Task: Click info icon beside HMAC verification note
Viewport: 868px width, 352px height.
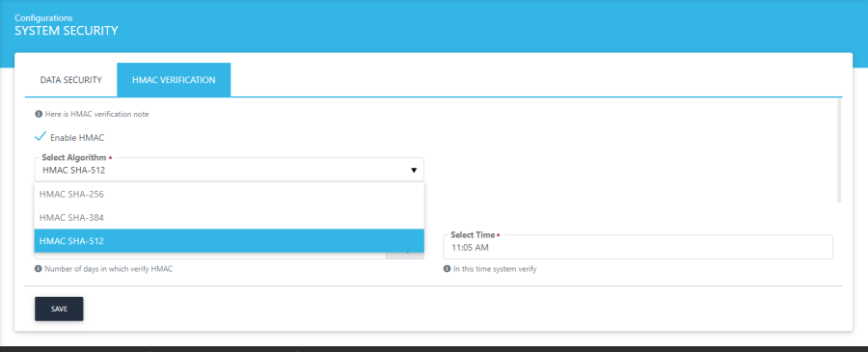Action: (39, 114)
